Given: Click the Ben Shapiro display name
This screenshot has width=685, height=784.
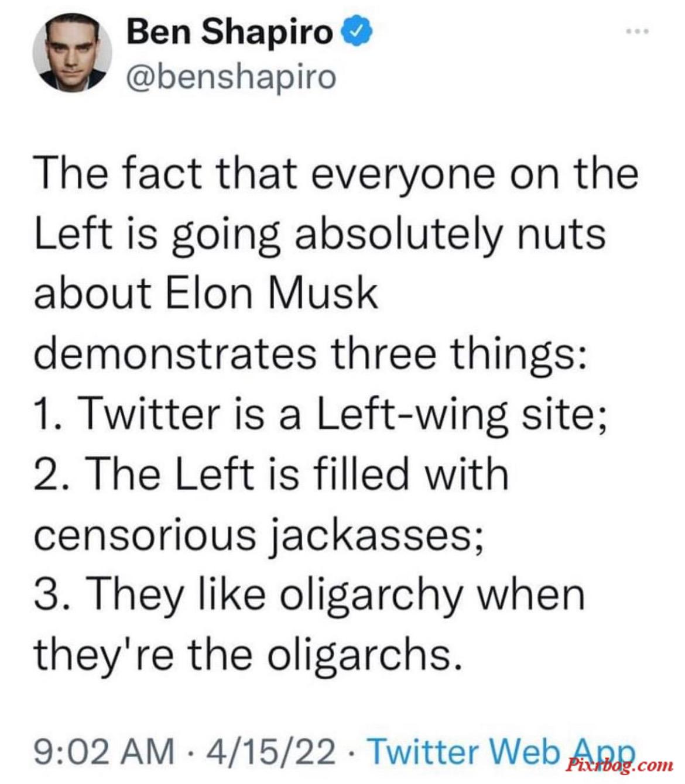Looking at the screenshot, I should coord(230,32).
